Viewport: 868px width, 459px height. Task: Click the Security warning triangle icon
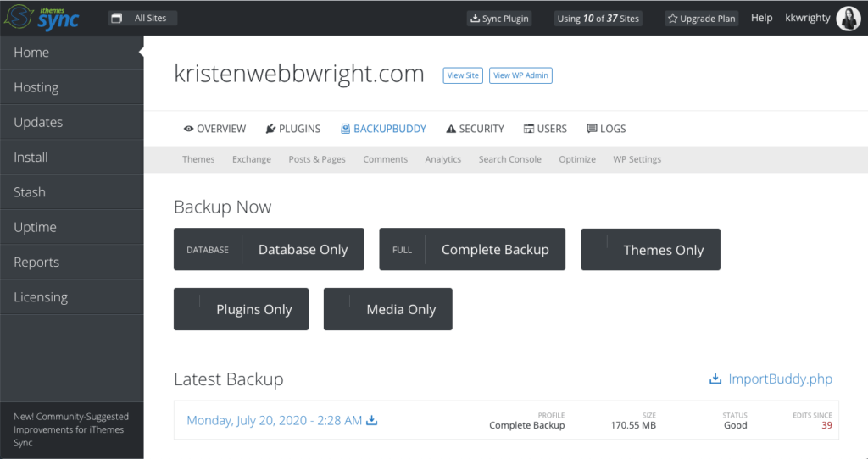451,129
